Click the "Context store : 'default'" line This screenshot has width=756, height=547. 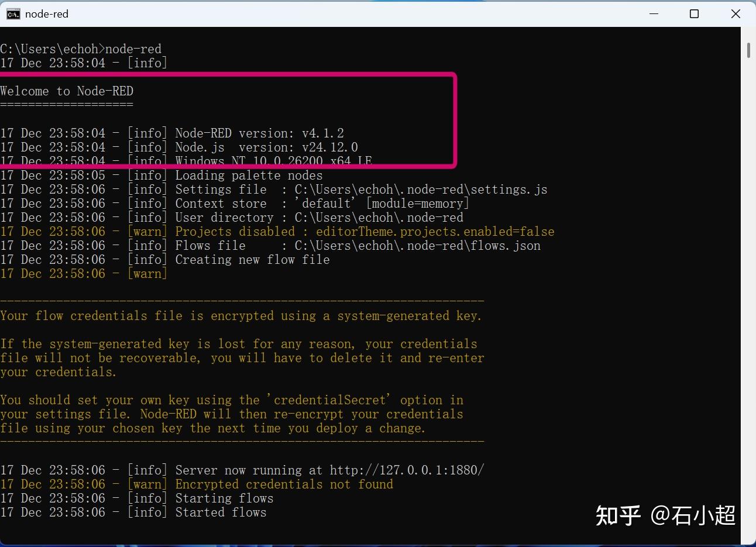point(235,204)
